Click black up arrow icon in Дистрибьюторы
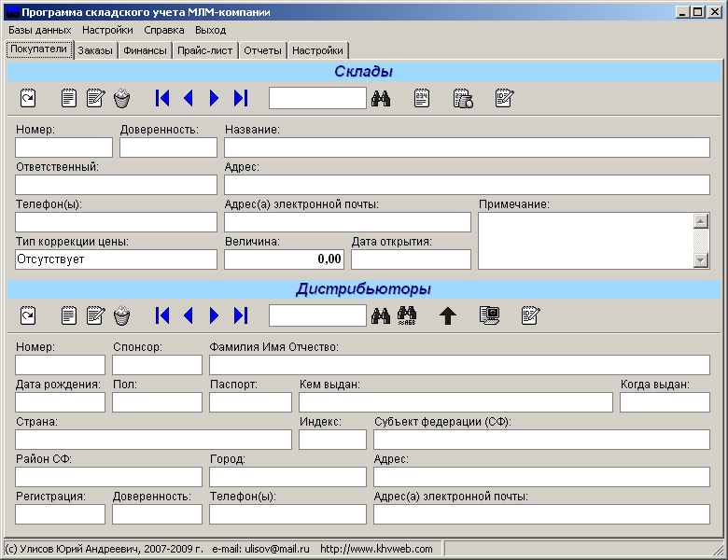Screen dimensions: 728x560 click(448, 315)
